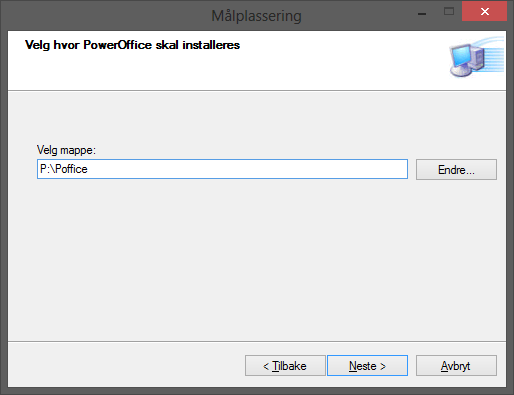
Task: Click the Endre... button to change folder
Action: pyautogui.click(x=456, y=170)
